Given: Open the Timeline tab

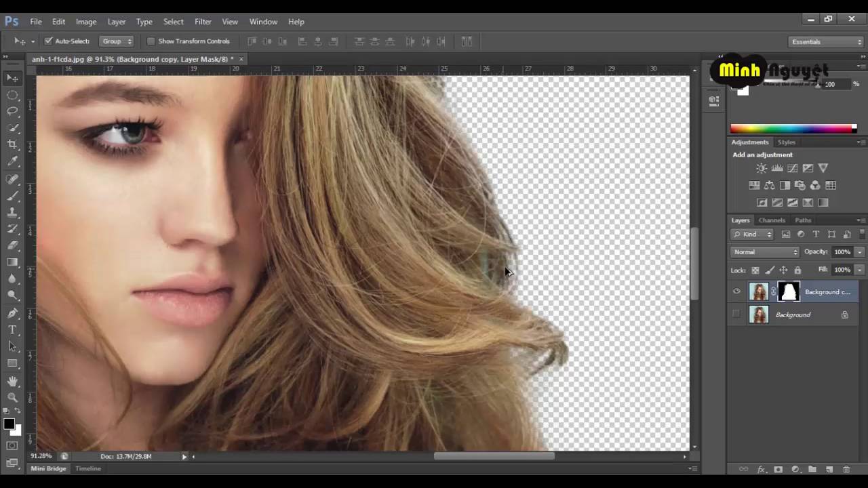Looking at the screenshot, I should coord(88,468).
